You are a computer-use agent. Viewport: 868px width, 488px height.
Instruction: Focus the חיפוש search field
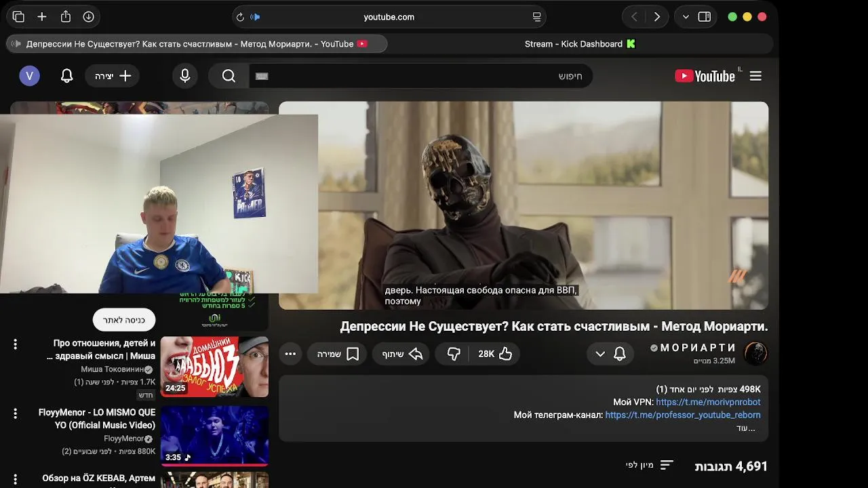[420, 76]
